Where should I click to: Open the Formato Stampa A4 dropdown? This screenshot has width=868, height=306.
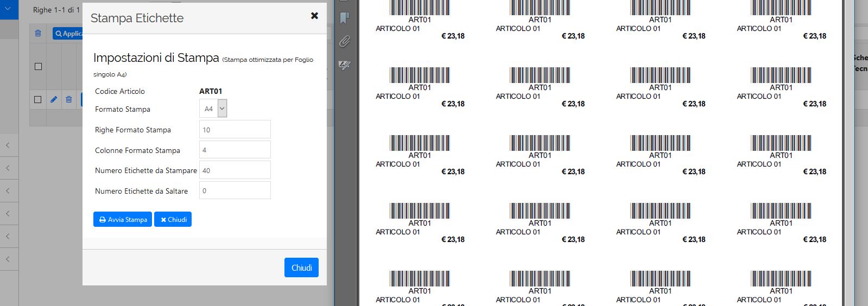click(x=213, y=109)
